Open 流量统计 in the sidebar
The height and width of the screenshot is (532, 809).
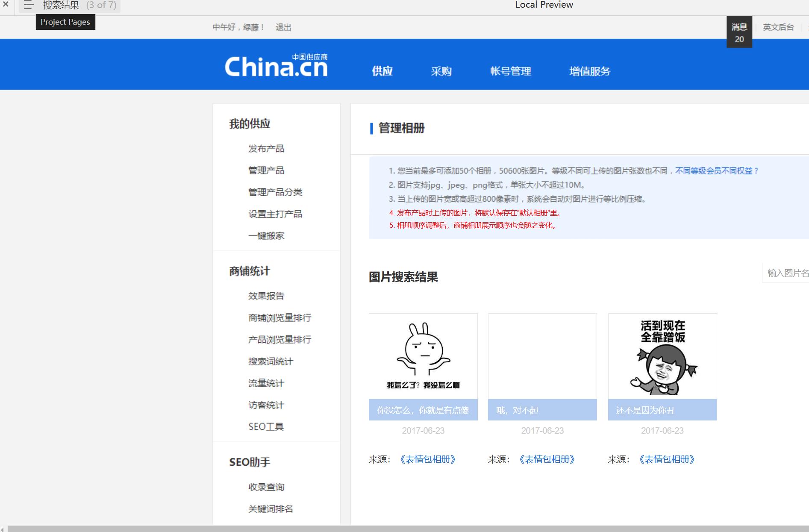pyautogui.click(x=266, y=383)
